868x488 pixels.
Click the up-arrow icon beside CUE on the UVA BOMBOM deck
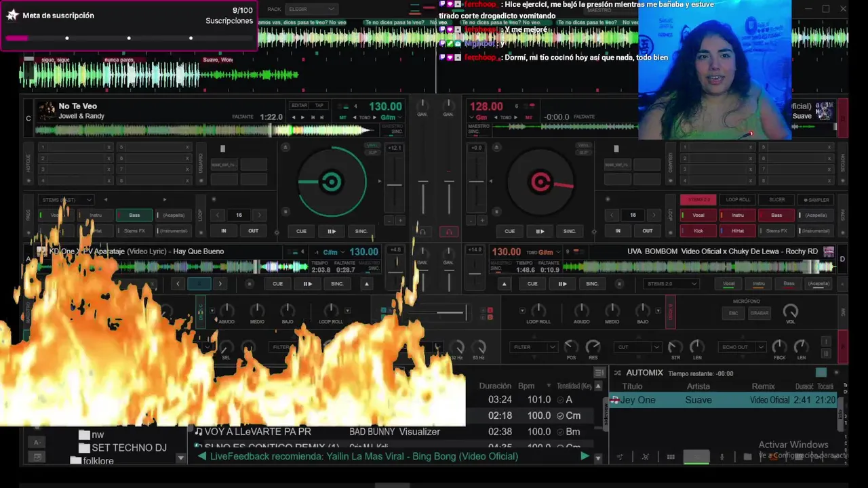(504, 284)
